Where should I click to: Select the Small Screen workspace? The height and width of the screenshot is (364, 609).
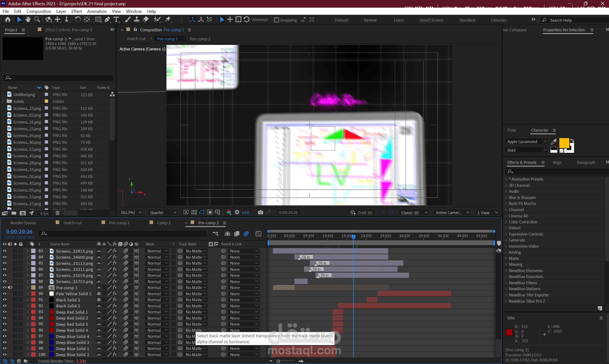point(431,20)
